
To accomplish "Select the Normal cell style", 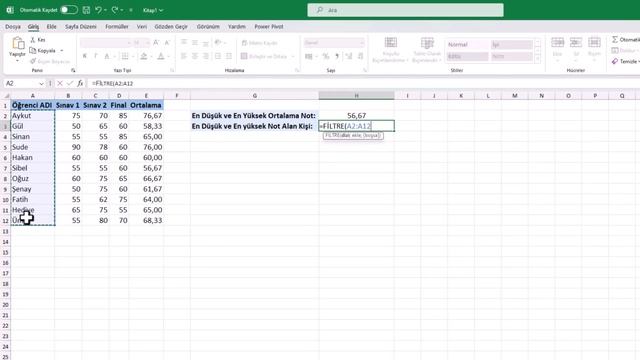I will [467, 44].
